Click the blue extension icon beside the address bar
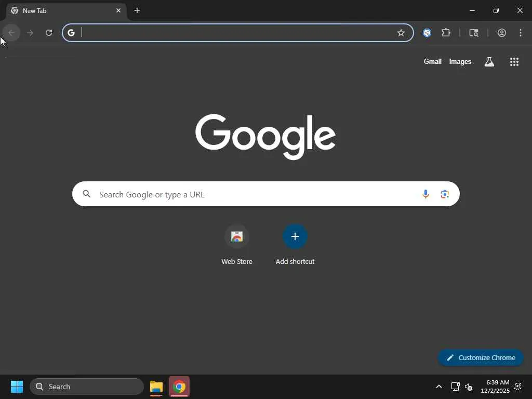The height and width of the screenshot is (399, 532). (427, 33)
